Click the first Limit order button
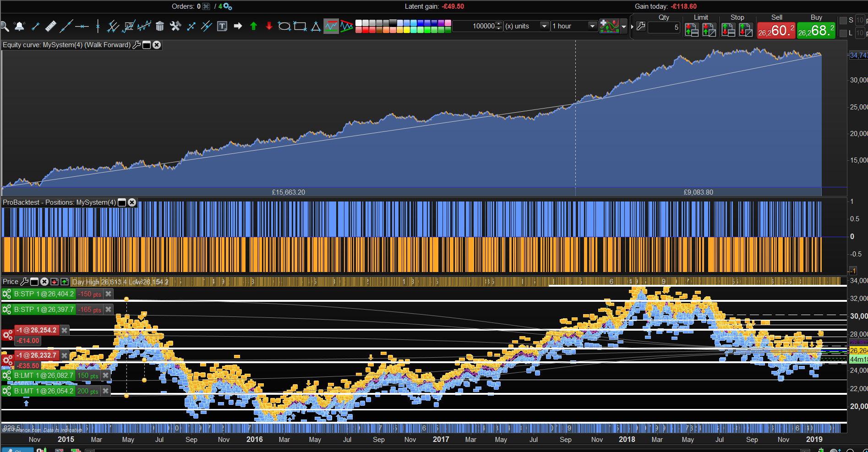The height and width of the screenshot is (452, 868). pyautogui.click(x=692, y=30)
